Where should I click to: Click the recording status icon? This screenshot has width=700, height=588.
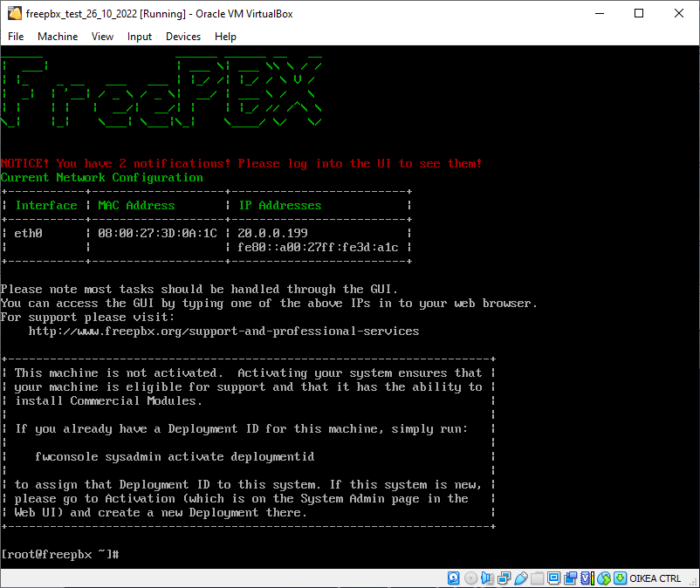[571, 578]
